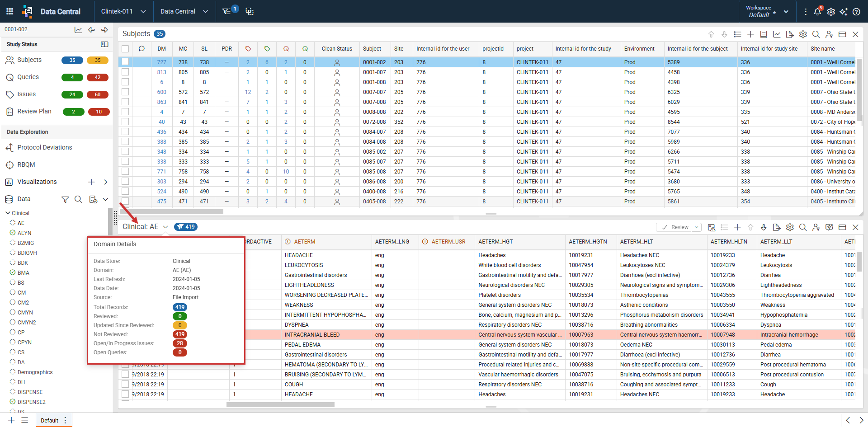Collapse the Clinical tree node
The width and height of the screenshot is (868, 427).
click(x=8, y=213)
